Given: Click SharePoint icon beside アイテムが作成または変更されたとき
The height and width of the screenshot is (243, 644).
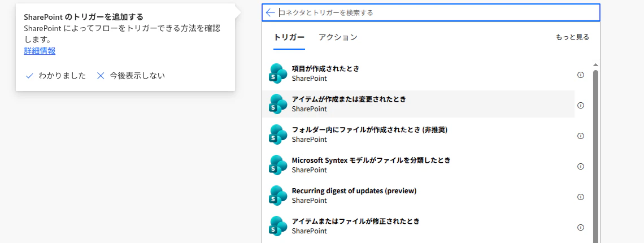Looking at the screenshot, I should [277, 104].
